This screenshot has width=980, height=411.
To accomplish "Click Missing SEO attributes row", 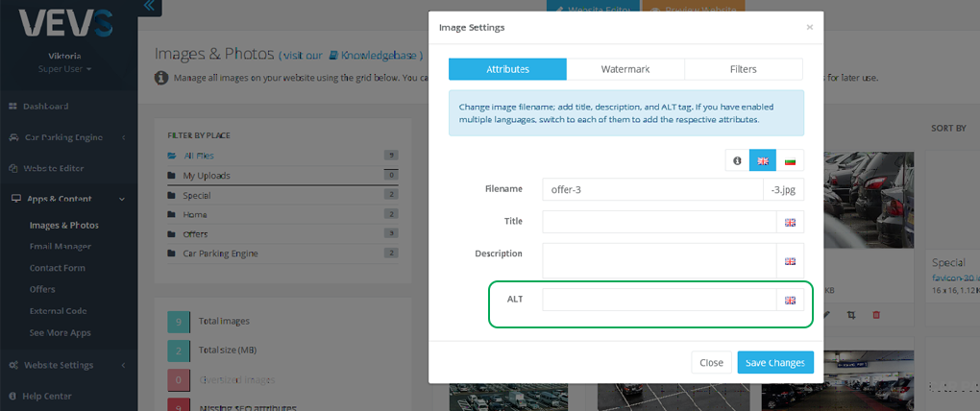I will (x=232, y=404).
